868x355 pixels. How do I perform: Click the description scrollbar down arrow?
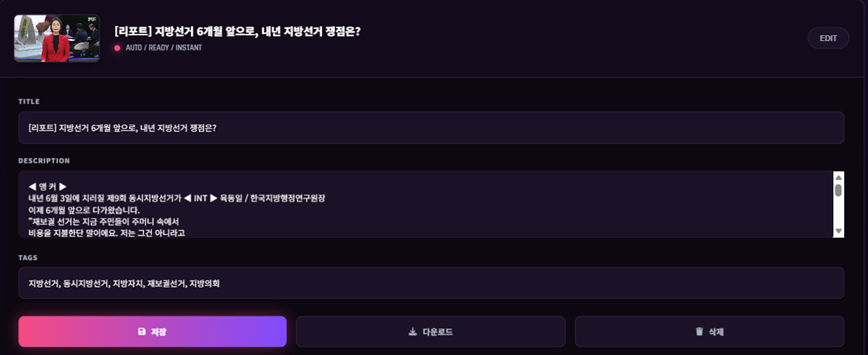tap(838, 231)
